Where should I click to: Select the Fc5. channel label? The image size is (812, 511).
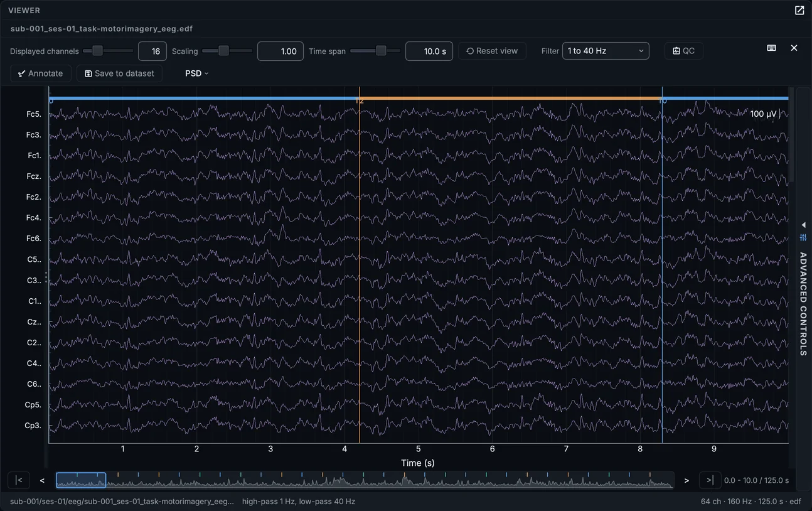click(34, 114)
